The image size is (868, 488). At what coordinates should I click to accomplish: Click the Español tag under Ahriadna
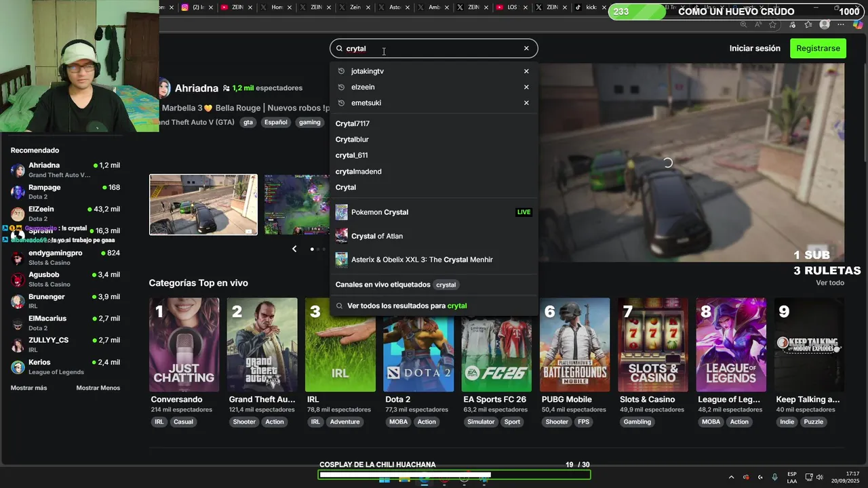(276, 122)
